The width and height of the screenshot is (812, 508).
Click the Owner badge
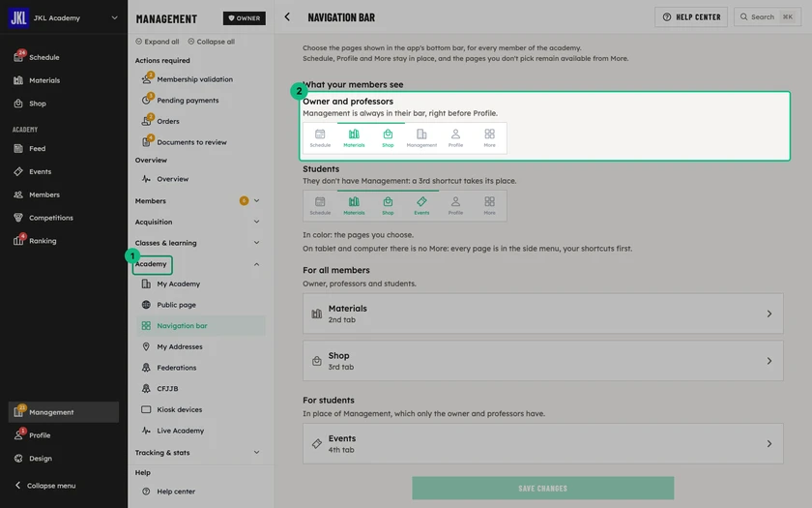point(245,18)
